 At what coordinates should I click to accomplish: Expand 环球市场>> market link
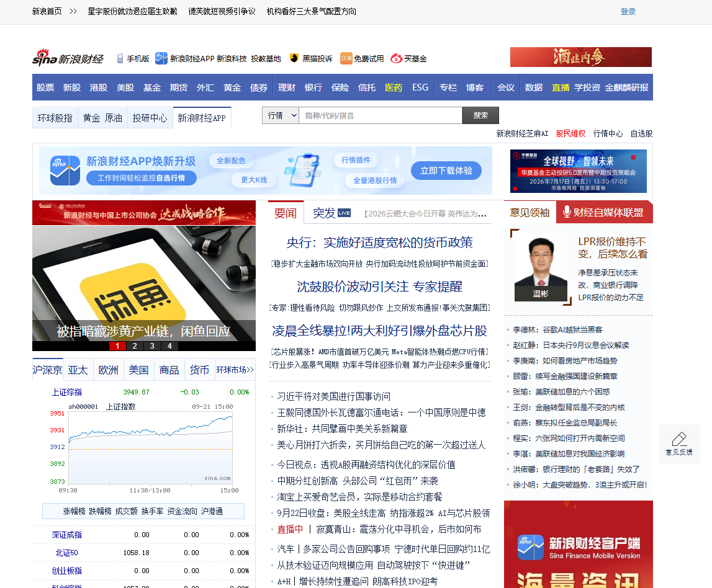tap(235, 370)
